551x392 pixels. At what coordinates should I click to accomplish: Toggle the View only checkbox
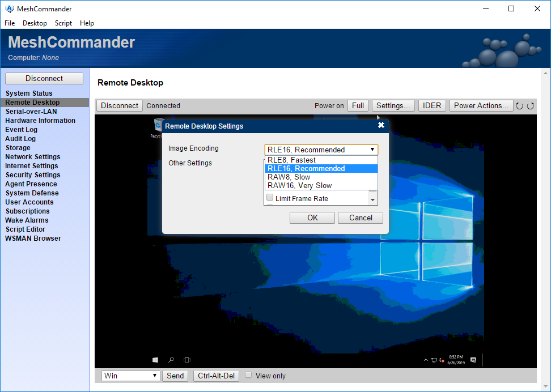point(248,375)
